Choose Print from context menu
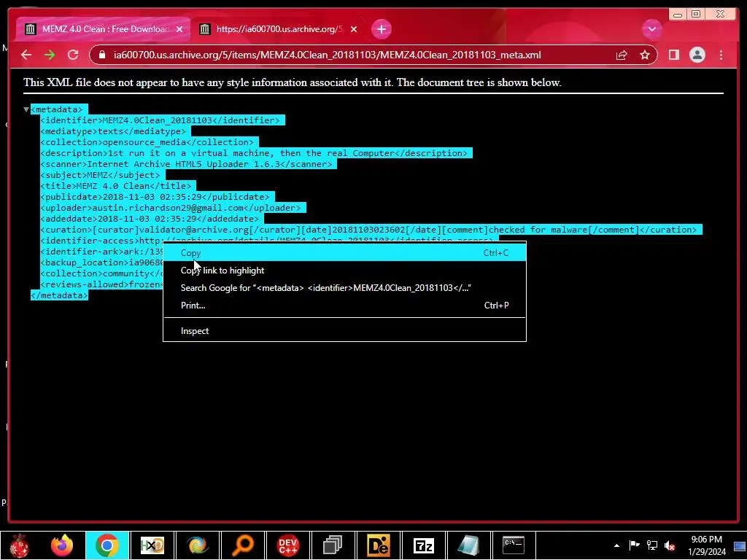Screen dimensions: 747x560 coord(344,306)
